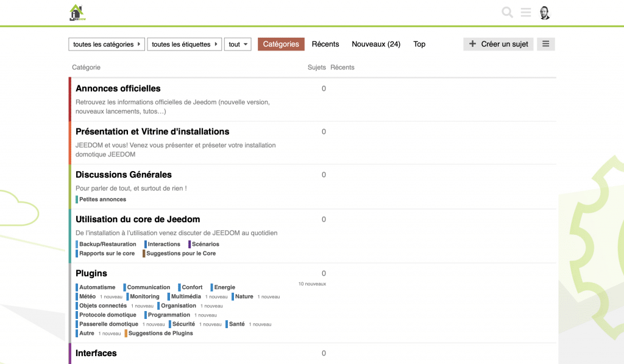Switch to the Nouveaux (24) tab

pos(376,44)
